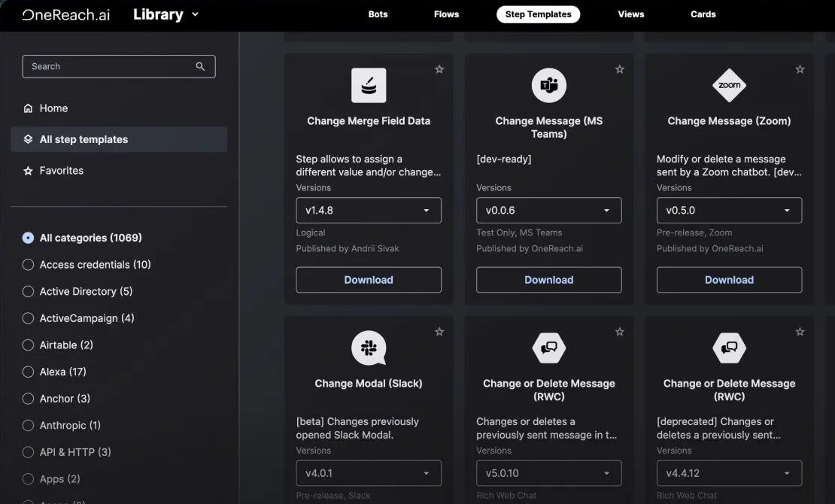Screen dimensions: 835x504
Task: Select the ActiveCampaign (4) category
Action: (29, 318)
